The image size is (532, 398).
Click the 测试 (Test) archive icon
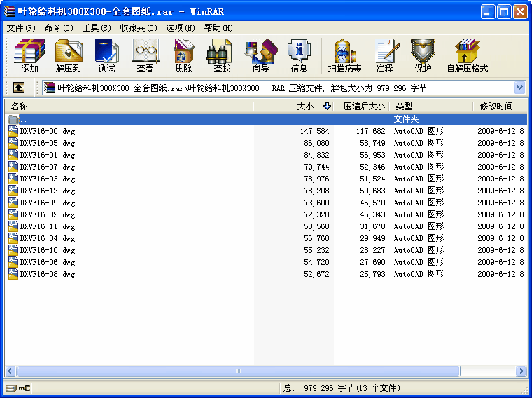pos(106,56)
